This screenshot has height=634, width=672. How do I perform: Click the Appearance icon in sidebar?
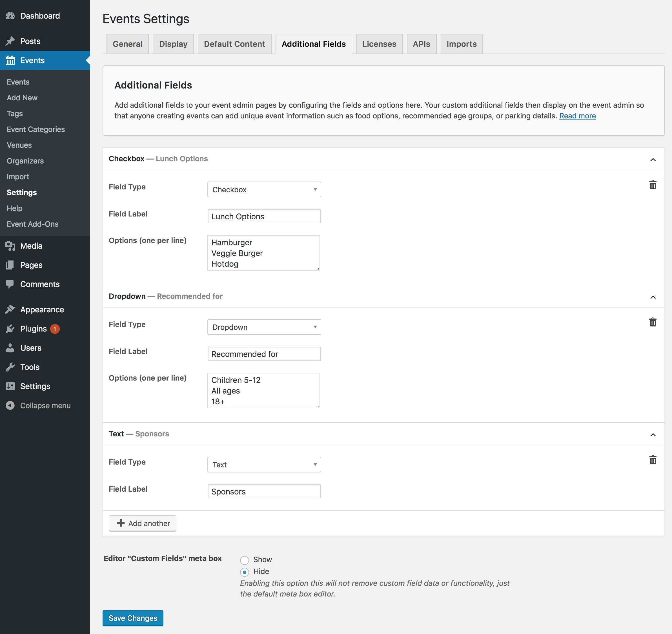[x=11, y=309]
